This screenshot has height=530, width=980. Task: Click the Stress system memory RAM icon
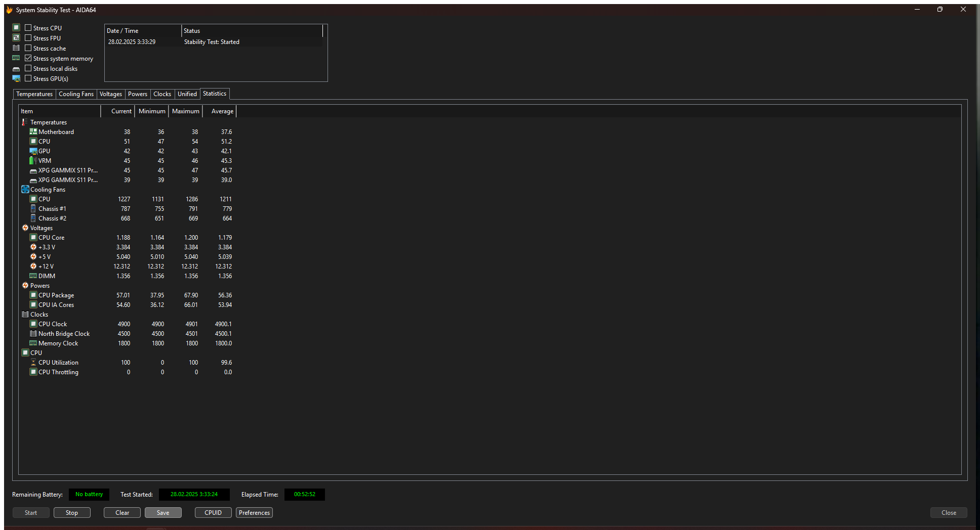[x=16, y=58]
